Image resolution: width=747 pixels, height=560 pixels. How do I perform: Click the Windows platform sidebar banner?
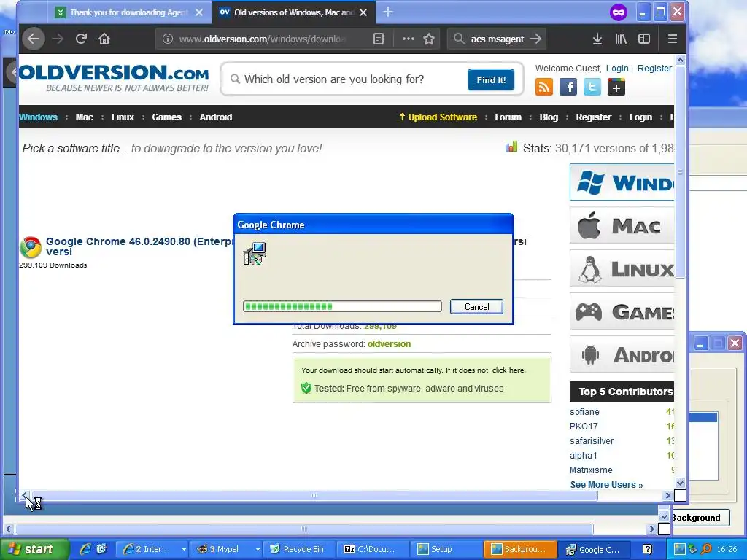(x=622, y=182)
